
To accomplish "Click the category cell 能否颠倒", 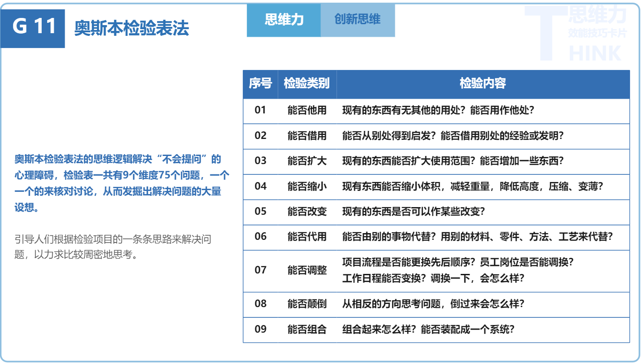I will 307,304.
